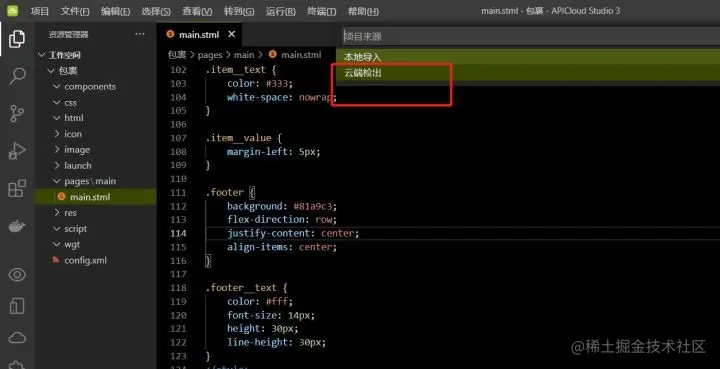The width and height of the screenshot is (720, 369).
Task: Click main.stml in the breadcrumb
Action: click(x=301, y=55)
